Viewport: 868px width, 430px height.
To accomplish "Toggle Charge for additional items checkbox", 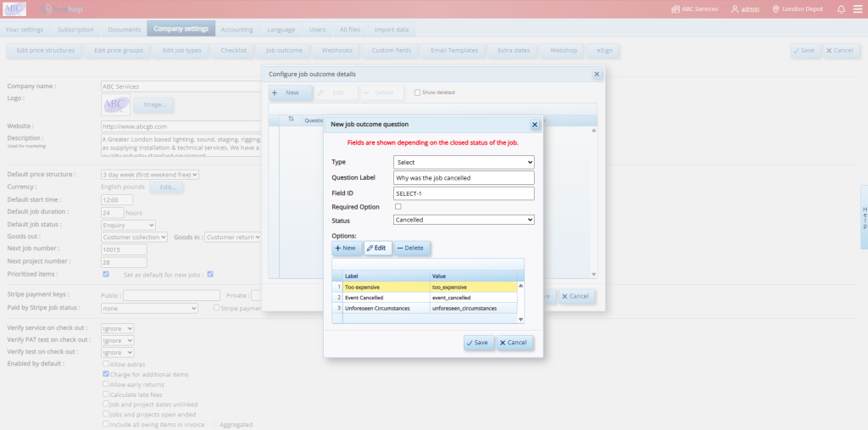I will click(106, 374).
